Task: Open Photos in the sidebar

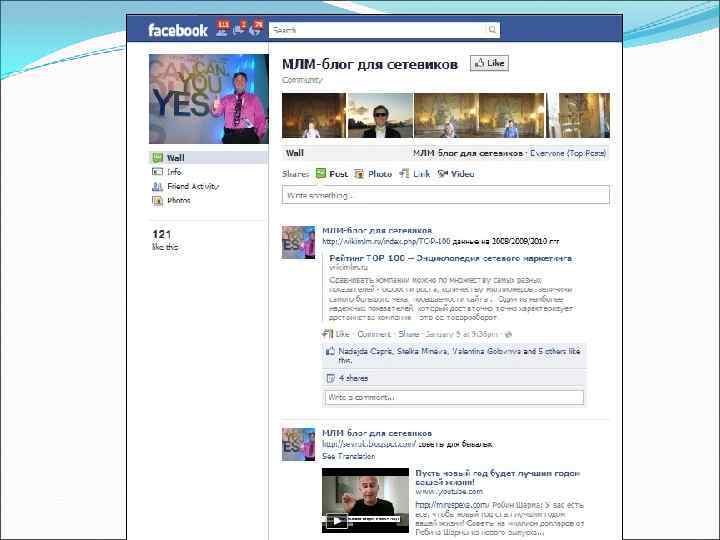Action: click(x=179, y=201)
